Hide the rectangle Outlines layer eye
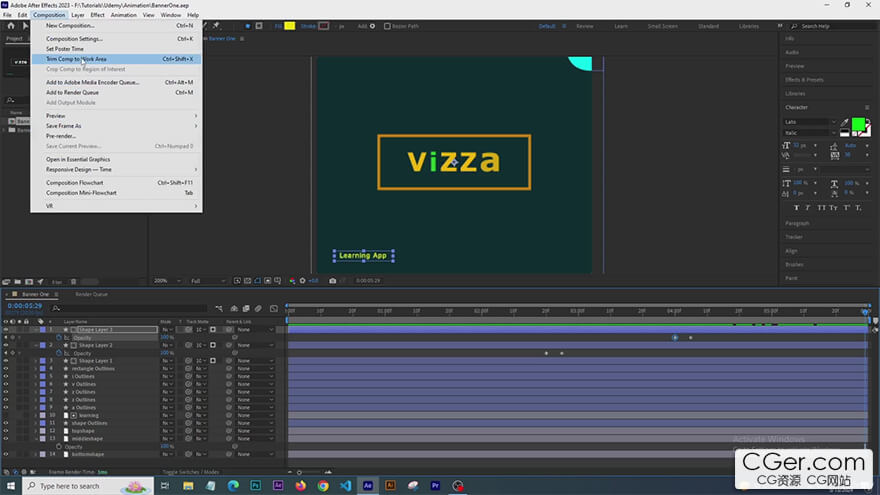Screen dimensions: 880x495 [6, 369]
